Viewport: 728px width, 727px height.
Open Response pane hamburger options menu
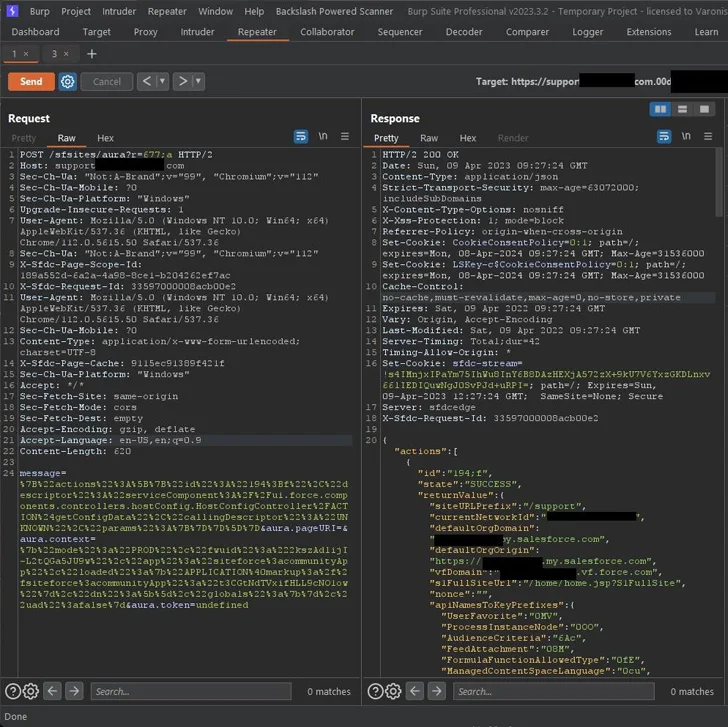708,136
